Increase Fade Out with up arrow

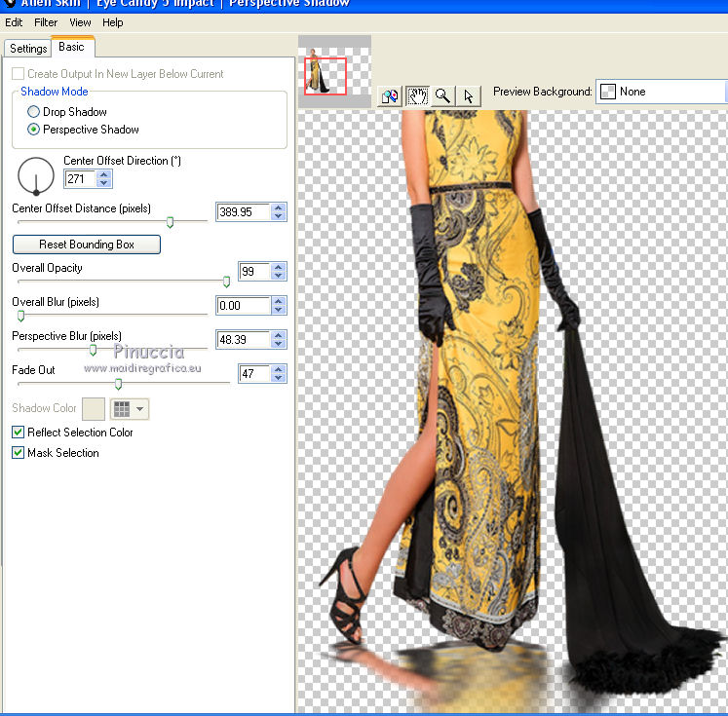tap(279, 369)
